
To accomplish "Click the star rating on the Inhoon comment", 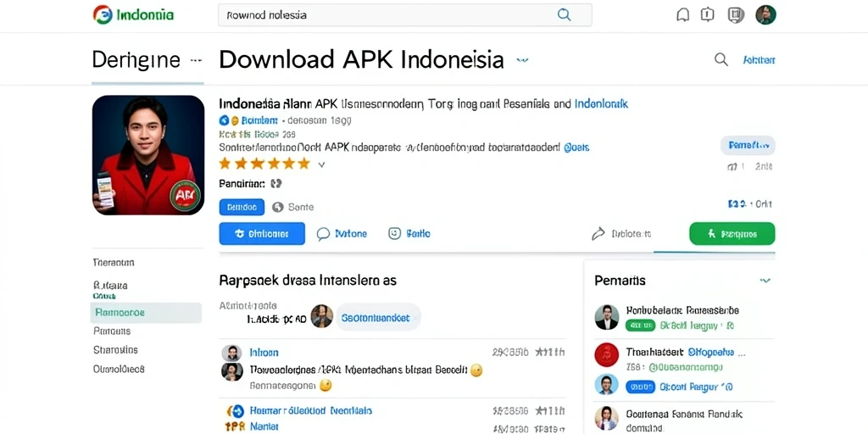I will click(549, 352).
